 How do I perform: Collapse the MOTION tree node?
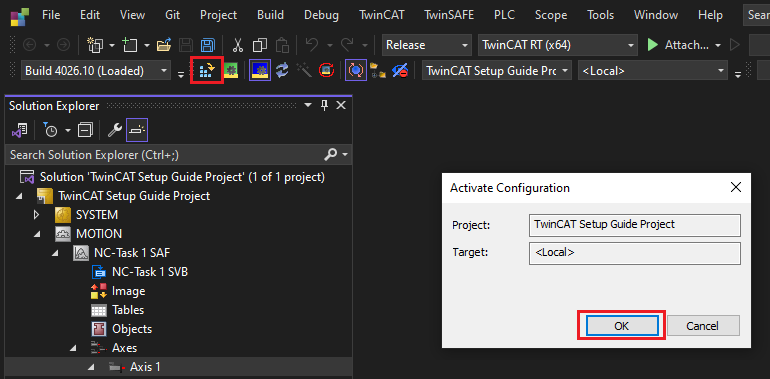pyautogui.click(x=36, y=234)
